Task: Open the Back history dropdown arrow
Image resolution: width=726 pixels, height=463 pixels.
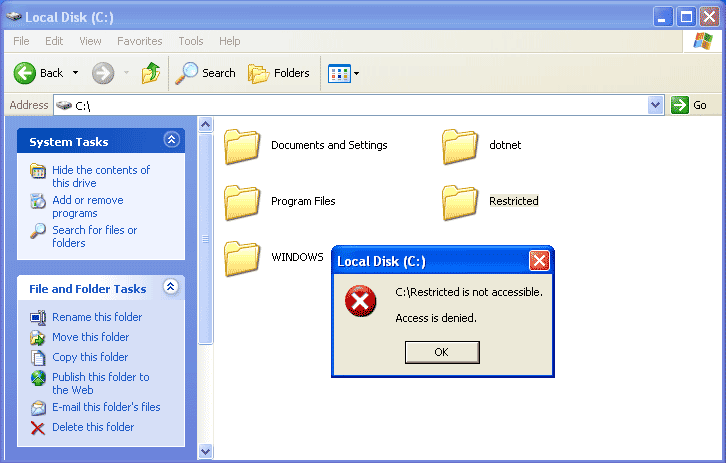Action: [75, 73]
